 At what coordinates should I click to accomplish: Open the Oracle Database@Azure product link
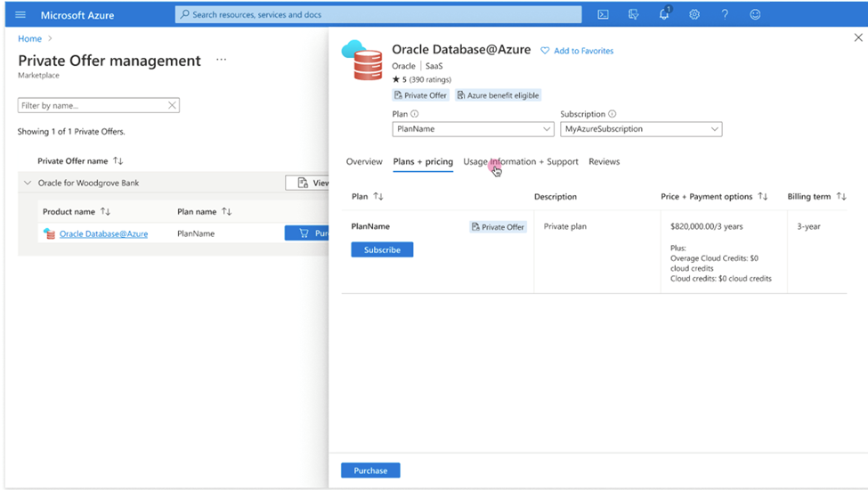103,233
